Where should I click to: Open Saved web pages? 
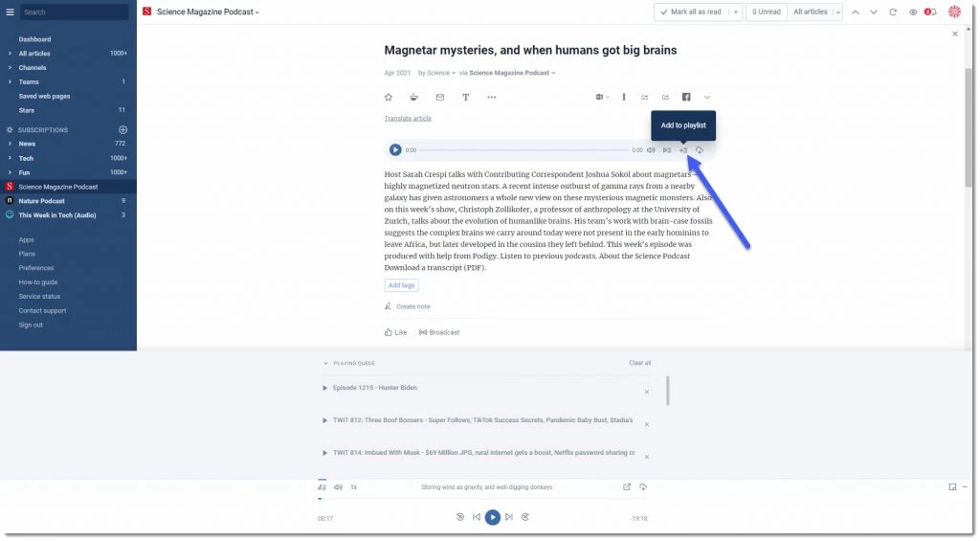[44, 97]
